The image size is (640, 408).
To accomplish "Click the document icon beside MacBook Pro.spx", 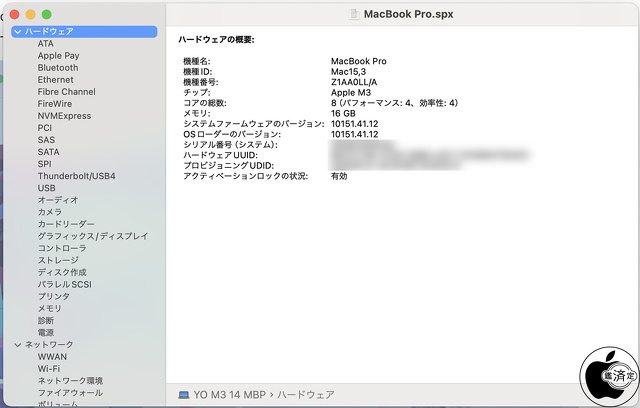I will pyautogui.click(x=354, y=14).
